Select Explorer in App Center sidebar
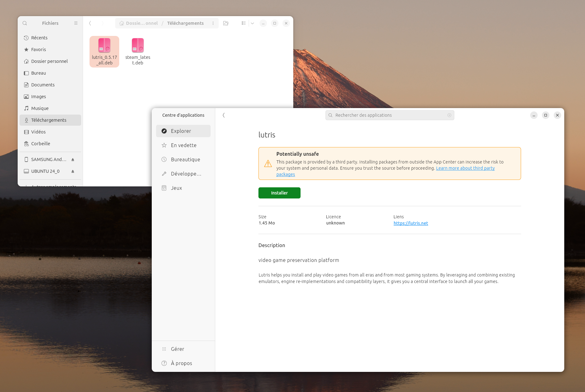Viewport: 585px width, 392px height. pos(183,131)
